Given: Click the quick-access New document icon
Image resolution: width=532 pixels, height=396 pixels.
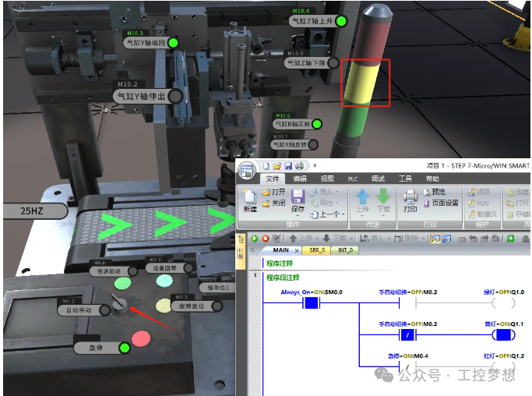Looking at the screenshot, I should 266,166.
